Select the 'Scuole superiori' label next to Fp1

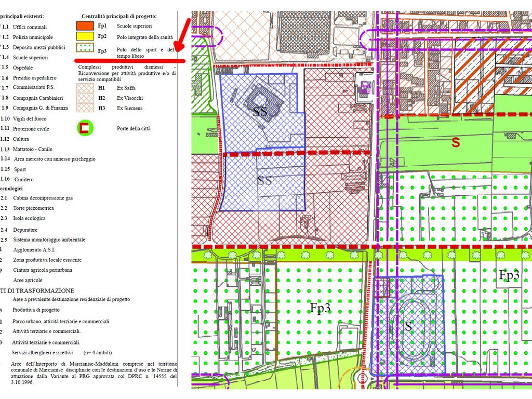pyautogui.click(x=134, y=25)
